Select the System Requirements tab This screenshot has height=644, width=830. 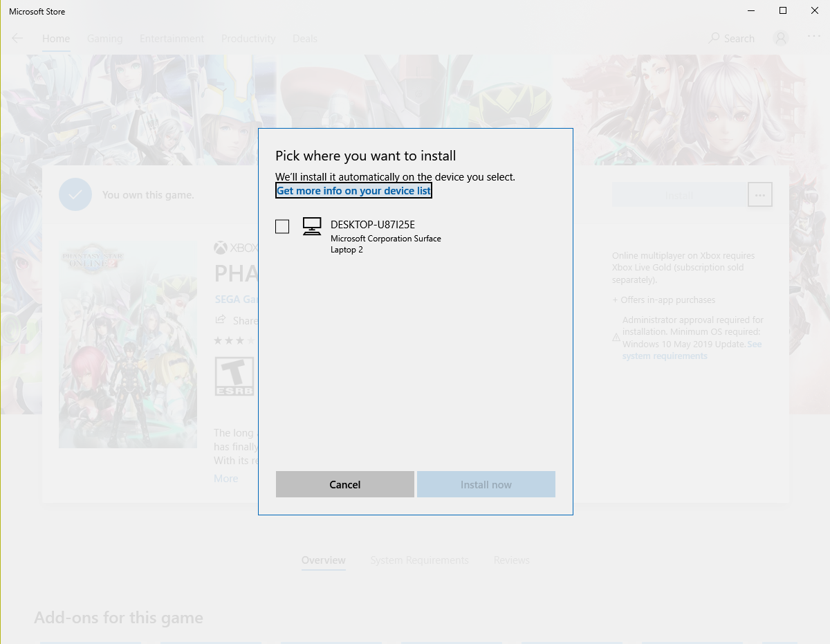[419, 560]
